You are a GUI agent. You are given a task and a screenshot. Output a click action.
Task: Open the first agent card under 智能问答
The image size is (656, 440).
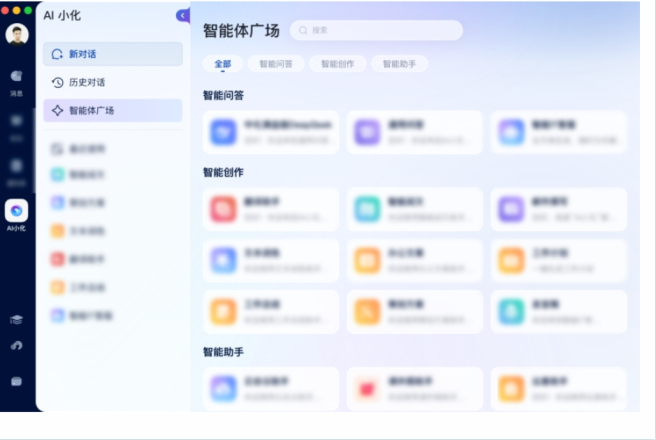click(271, 132)
